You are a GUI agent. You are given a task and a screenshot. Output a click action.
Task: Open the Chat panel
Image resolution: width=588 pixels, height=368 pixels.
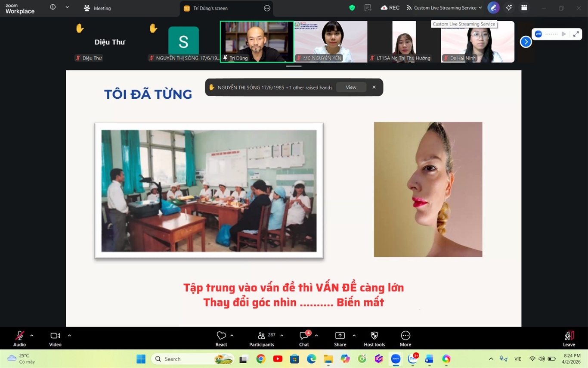coord(304,336)
